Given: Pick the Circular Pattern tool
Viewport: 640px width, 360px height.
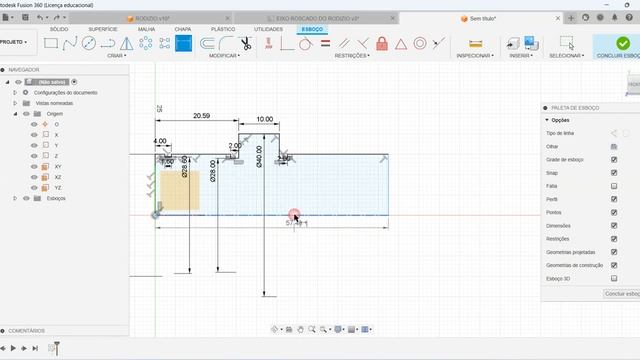Looking at the screenshot, I should tap(146, 43).
